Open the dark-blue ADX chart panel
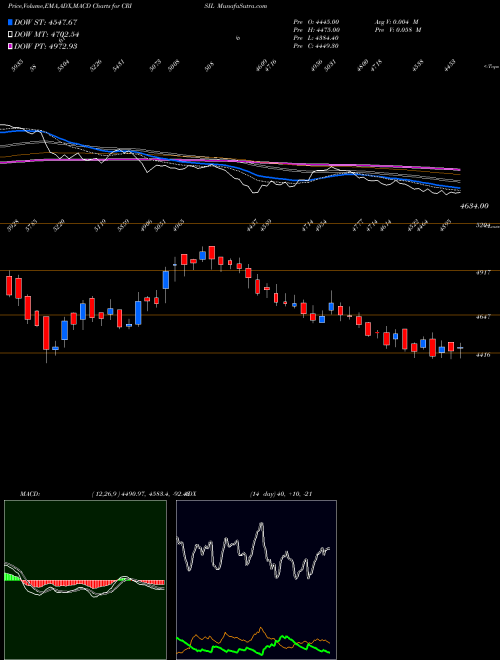 tap(256, 580)
